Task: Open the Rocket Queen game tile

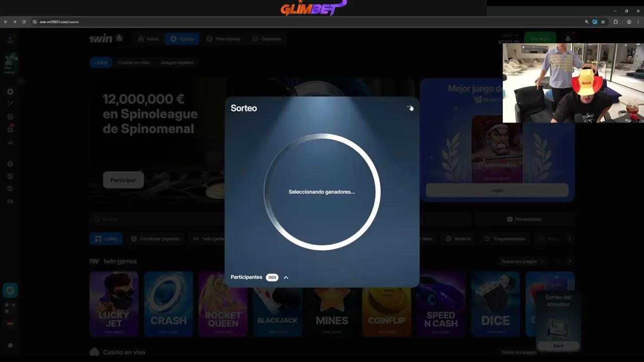Action: pos(223,304)
